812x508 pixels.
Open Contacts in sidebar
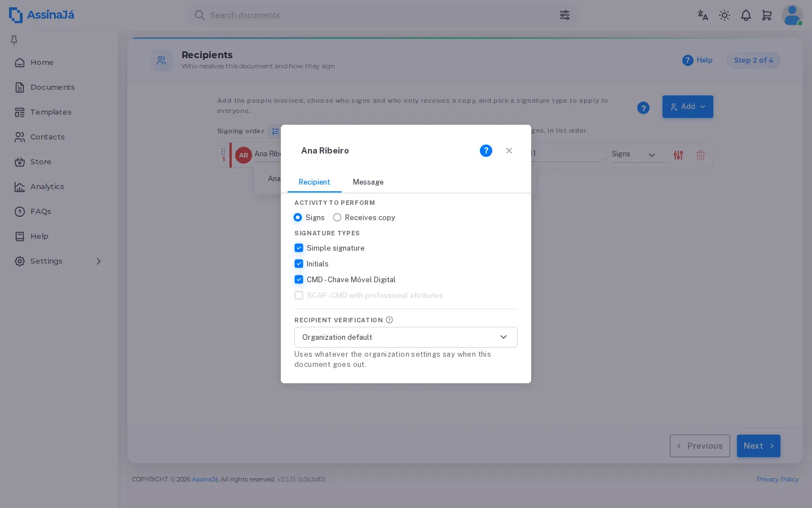[59, 137]
